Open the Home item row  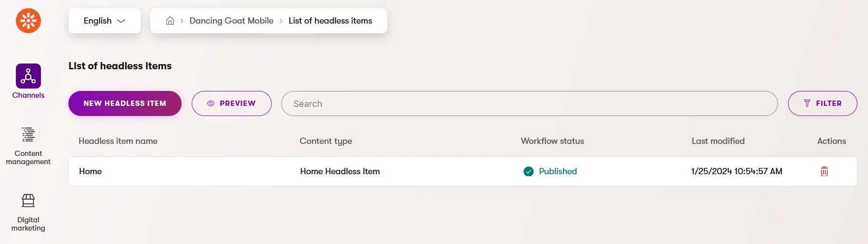pos(462,171)
